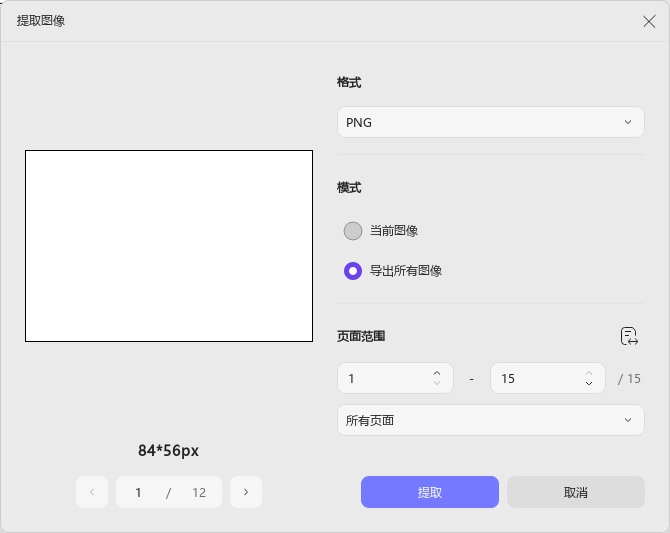Click the 格式 heading
The image size is (670, 533).
[x=349, y=82]
